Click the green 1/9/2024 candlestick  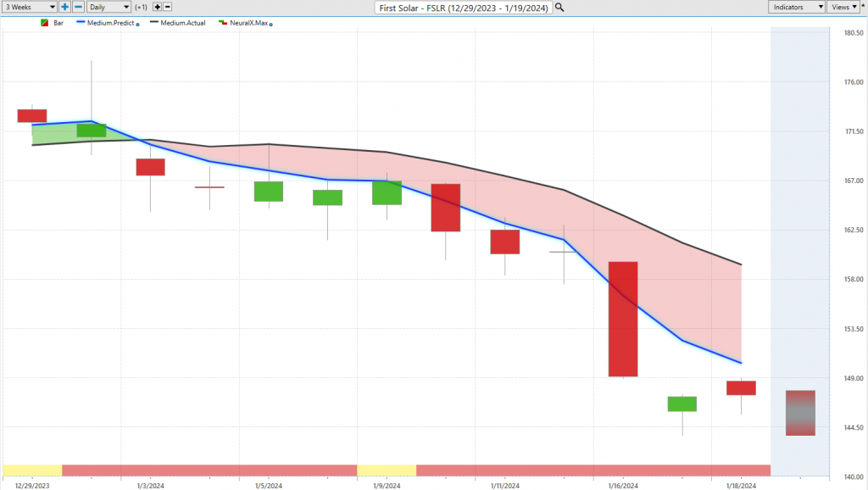(387, 192)
